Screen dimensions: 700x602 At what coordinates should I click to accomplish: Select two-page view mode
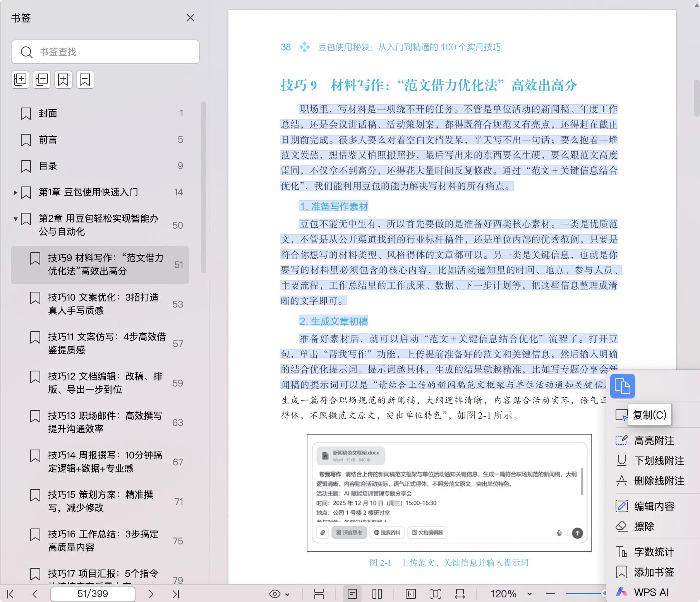377,594
